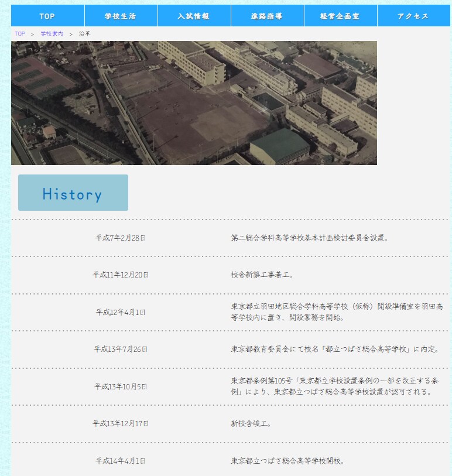
Task: Click the History heading banner
Action: (x=73, y=193)
